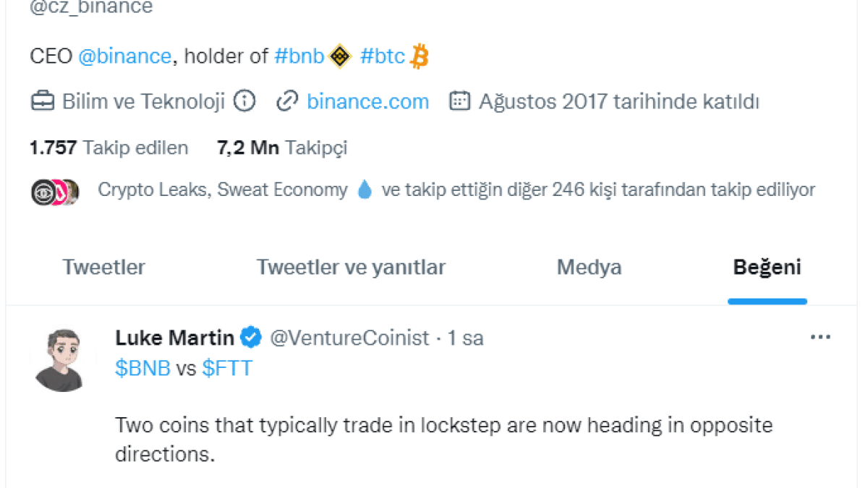Open the #btc hashtag
The height and width of the screenshot is (488, 868).
pos(383,56)
